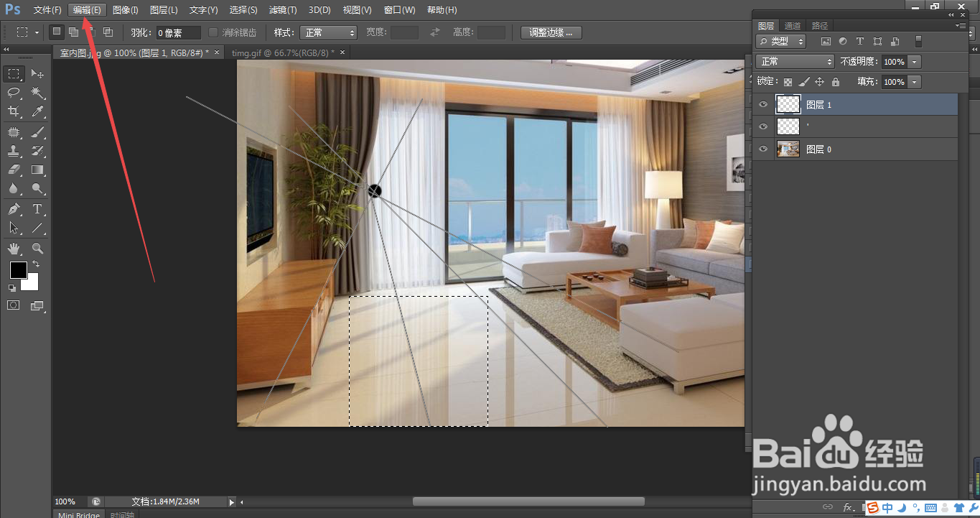This screenshot has height=518, width=980.
Task: Toggle layer filter on/off switch
Action: 918,41
